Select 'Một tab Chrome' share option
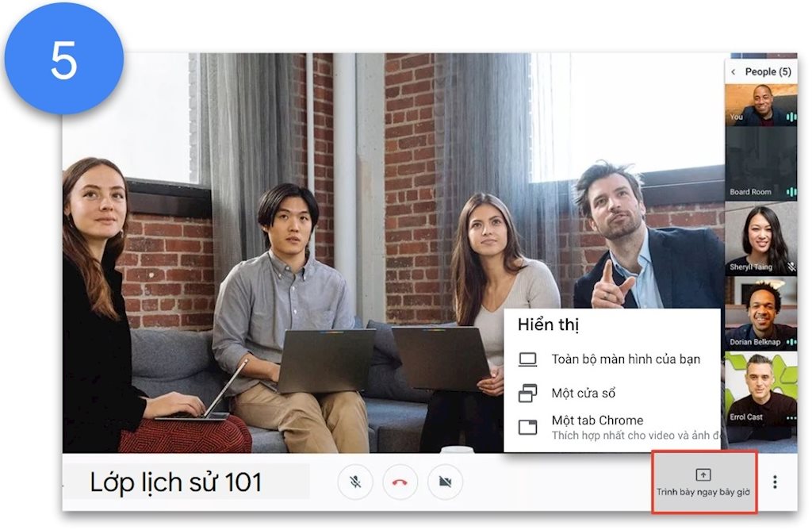Image resolution: width=812 pixels, height=530 pixels. (x=597, y=421)
